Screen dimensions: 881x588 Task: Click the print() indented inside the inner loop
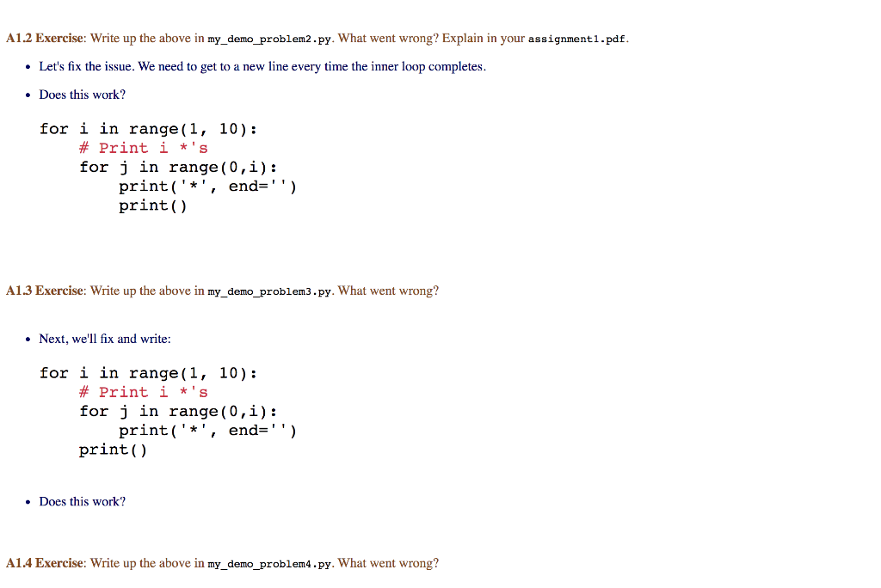153,205
